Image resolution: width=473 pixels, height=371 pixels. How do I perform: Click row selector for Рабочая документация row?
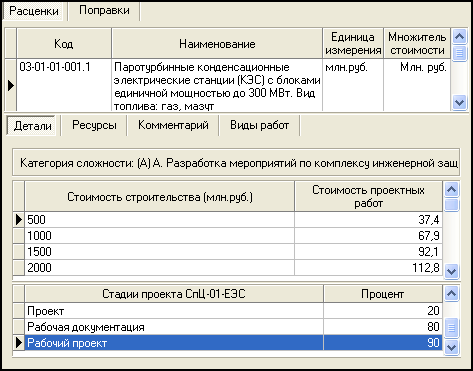click(x=19, y=327)
